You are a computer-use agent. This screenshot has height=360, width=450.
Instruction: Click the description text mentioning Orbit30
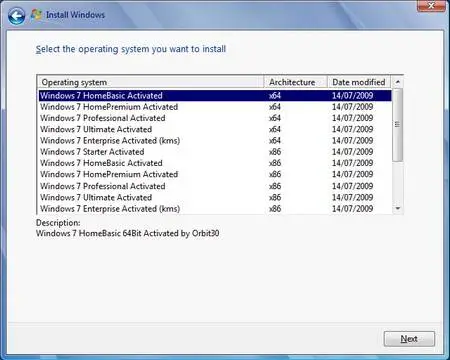[127, 233]
